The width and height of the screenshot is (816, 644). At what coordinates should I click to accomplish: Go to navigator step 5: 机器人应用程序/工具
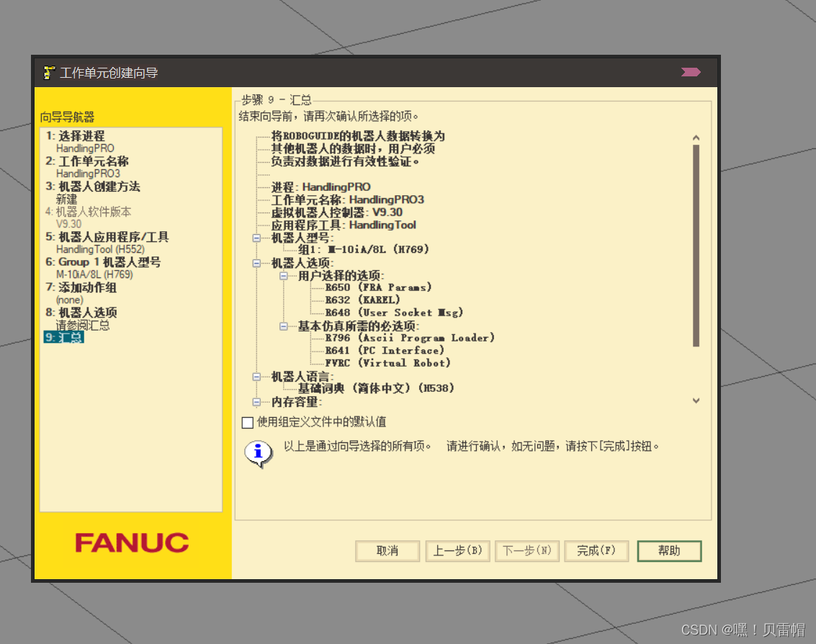click(107, 237)
